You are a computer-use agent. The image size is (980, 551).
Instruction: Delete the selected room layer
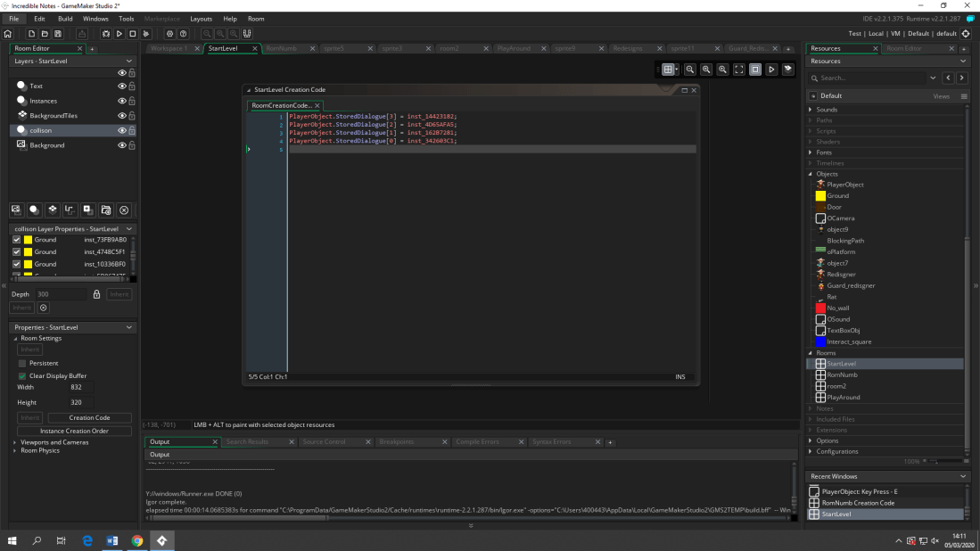[124, 210]
